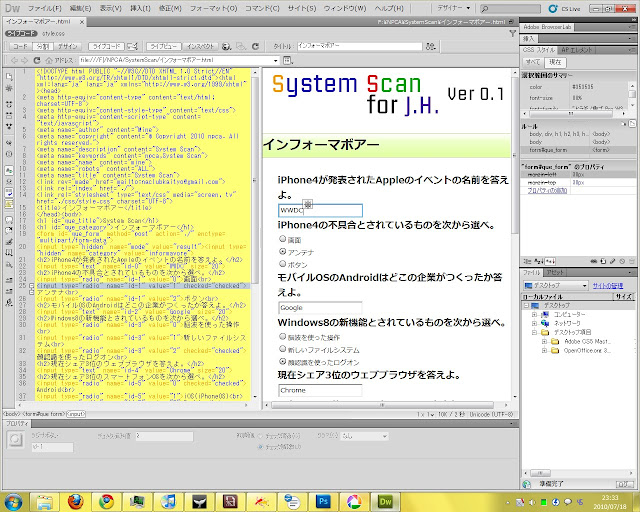The image size is (640, 512).
Task: Click the preview in browser globe icon
Action: (227, 47)
